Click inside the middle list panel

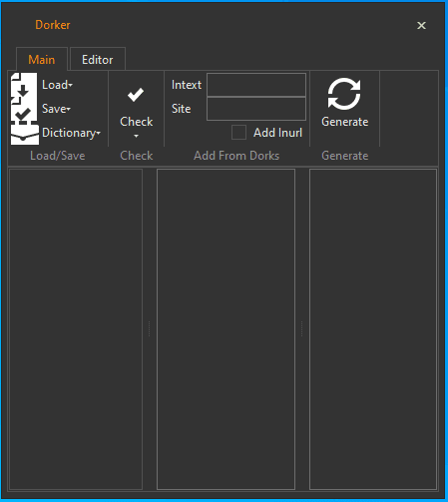225,329
